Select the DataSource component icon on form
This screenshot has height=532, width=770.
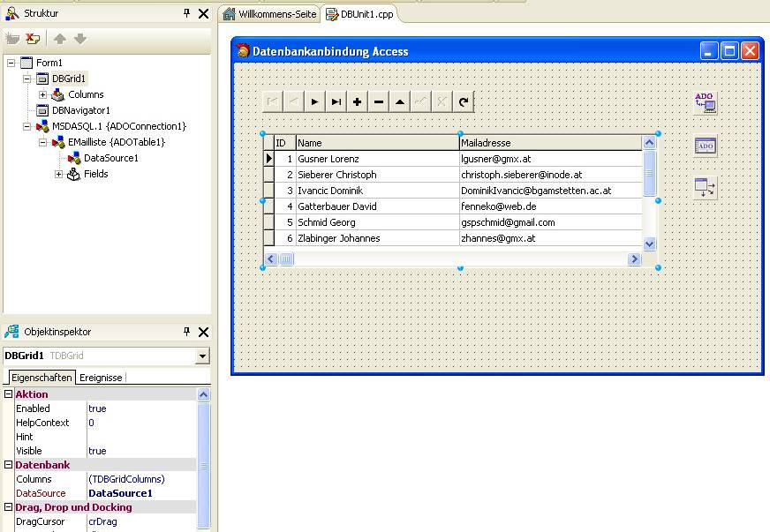[705, 187]
